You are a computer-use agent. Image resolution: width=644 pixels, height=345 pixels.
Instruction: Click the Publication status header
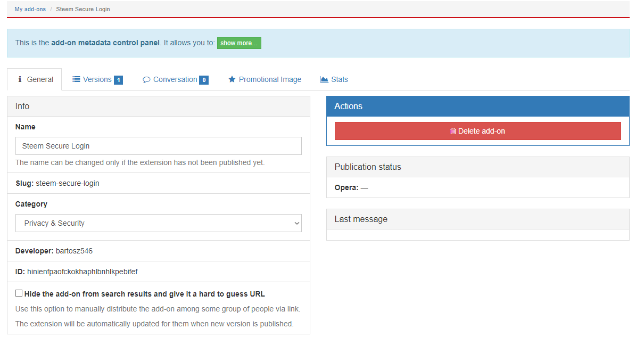point(477,167)
